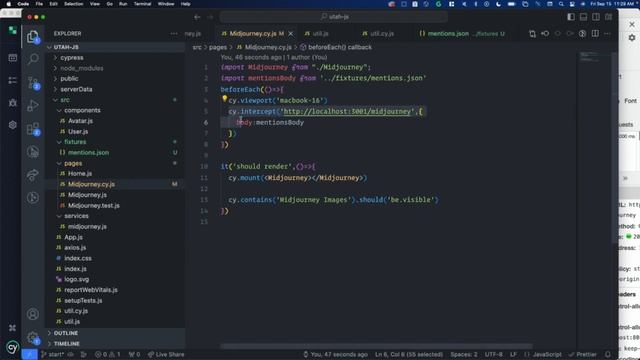Open mentions.json in the explorer
This screenshot has height=360, width=640.
tap(88, 152)
